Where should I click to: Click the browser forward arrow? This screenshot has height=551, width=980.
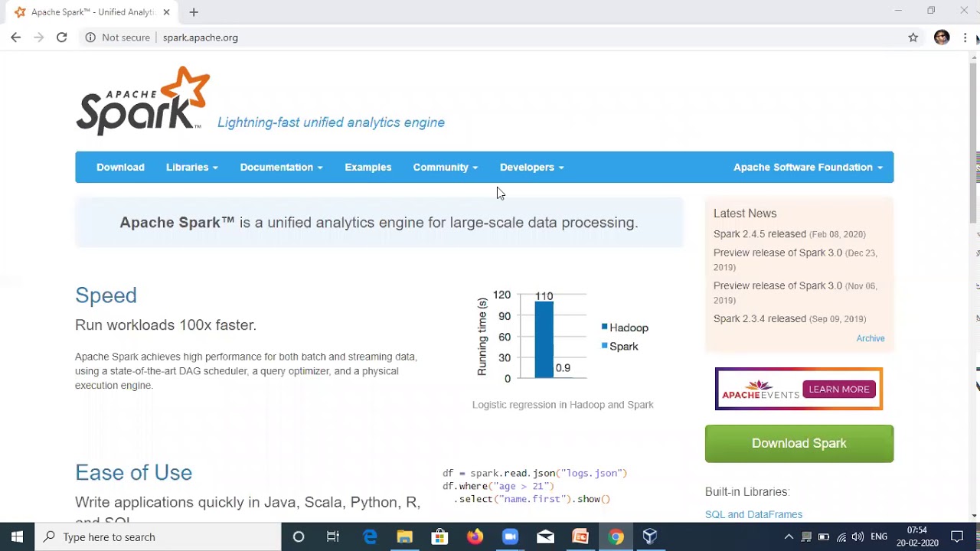point(38,37)
